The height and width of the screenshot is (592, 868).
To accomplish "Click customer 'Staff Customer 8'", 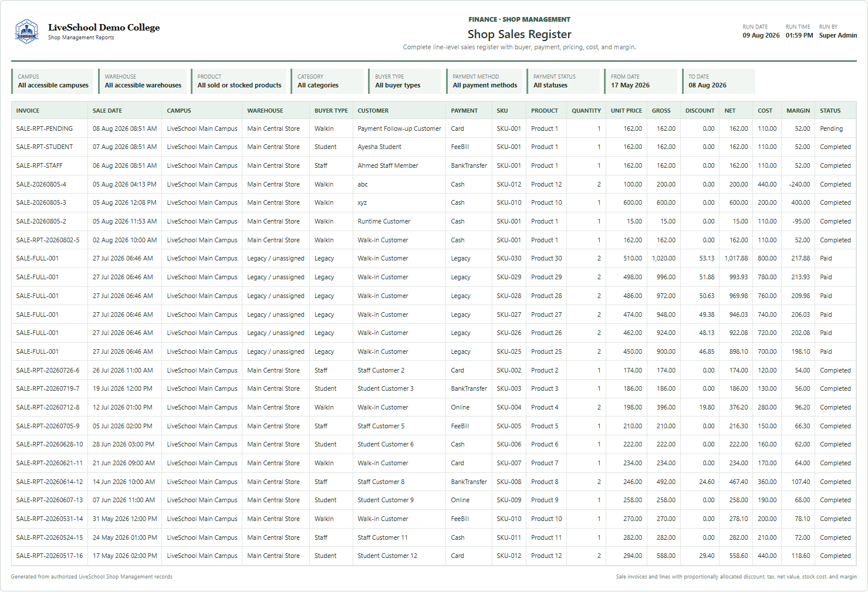I will [x=381, y=482].
